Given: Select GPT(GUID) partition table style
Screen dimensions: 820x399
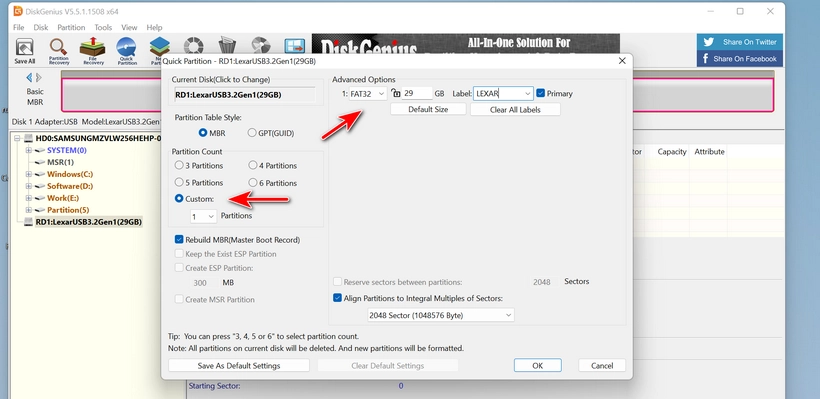Looking at the screenshot, I should coord(252,133).
